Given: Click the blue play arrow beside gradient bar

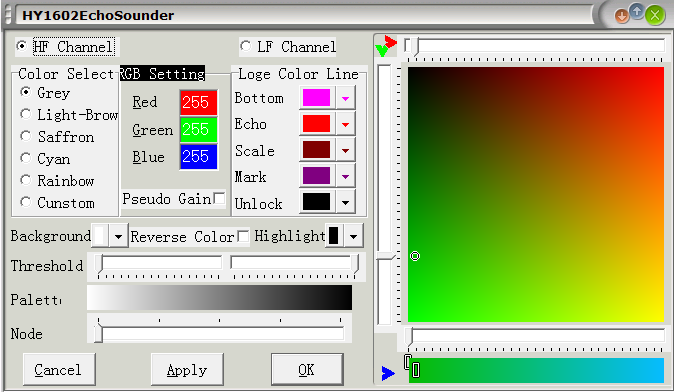Looking at the screenshot, I should pyautogui.click(x=388, y=373).
